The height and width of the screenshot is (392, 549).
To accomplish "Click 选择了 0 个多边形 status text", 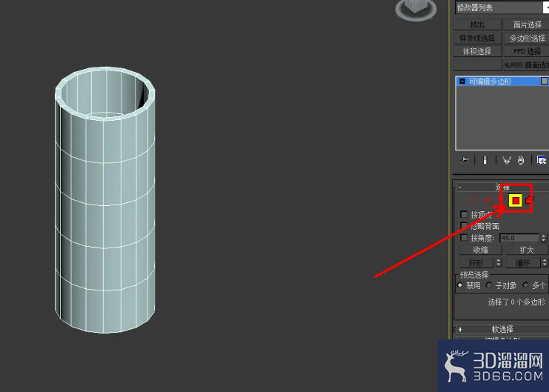I will tap(516, 302).
